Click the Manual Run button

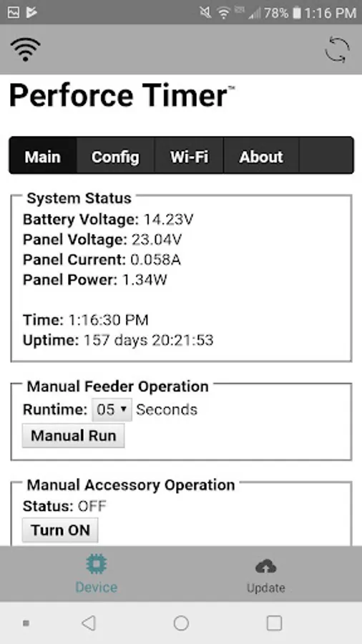pyautogui.click(x=73, y=436)
